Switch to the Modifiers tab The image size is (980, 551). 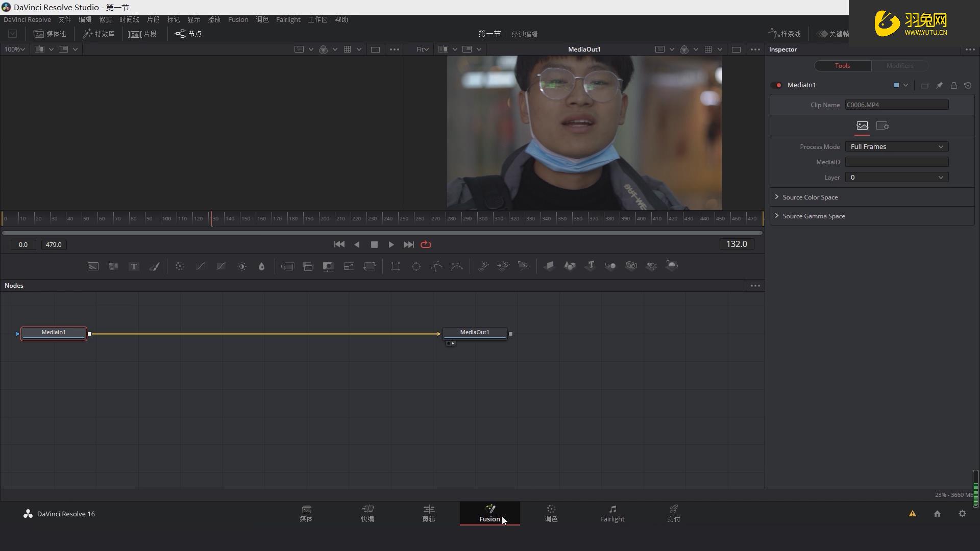899,66
